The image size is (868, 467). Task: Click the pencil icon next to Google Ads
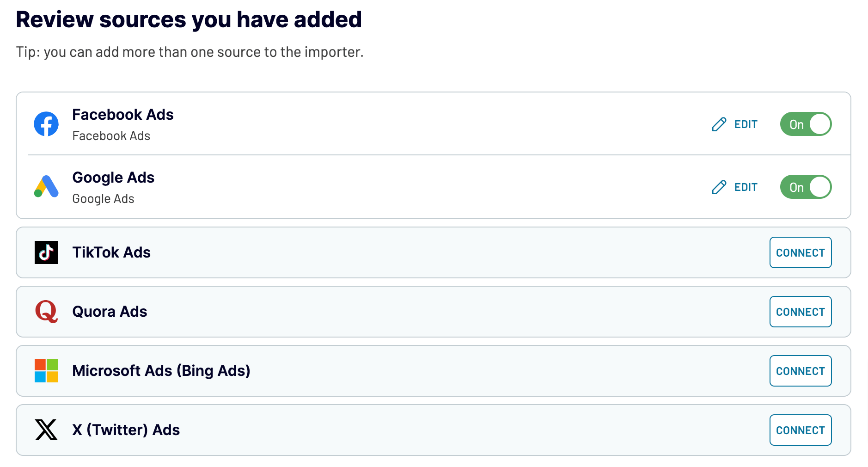click(719, 187)
